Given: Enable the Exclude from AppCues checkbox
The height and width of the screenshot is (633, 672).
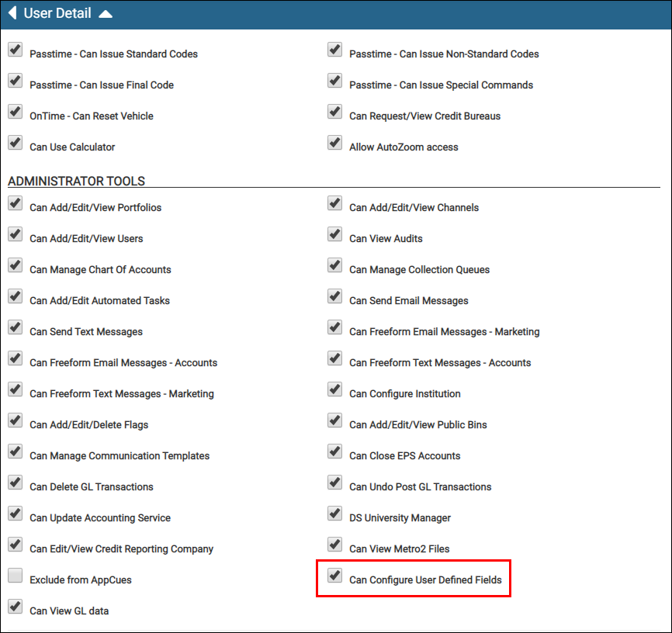Looking at the screenshot, I should tap(16, 575).
